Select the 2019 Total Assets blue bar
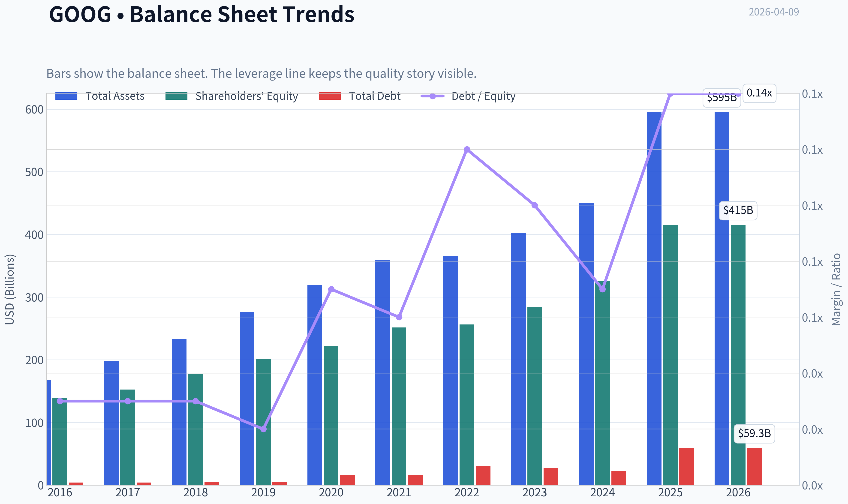Image resolution: width=848 pixels, height=504 pixels. [x=247, y=398]
